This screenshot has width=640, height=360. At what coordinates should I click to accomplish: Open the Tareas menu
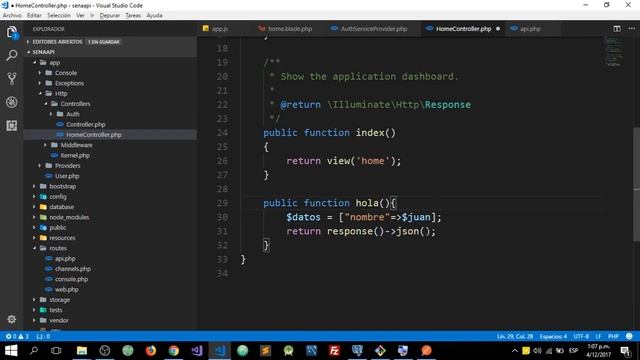click(133, 16)
